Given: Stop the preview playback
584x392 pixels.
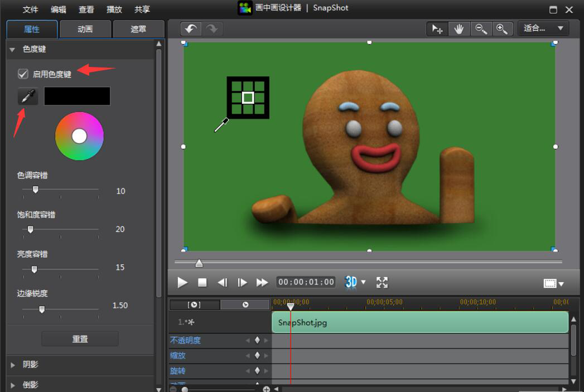Looking at the screenshot, I should pyautogui.click(x=202, y=283).
